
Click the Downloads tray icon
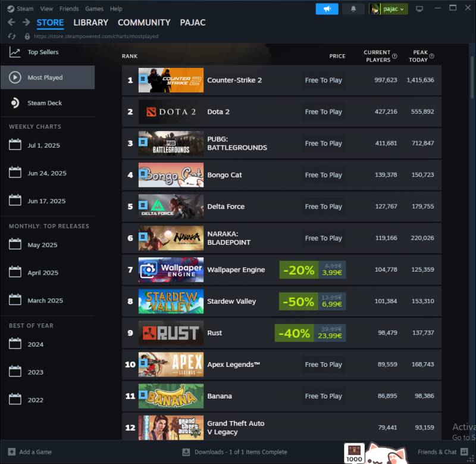tap(186, 452)
